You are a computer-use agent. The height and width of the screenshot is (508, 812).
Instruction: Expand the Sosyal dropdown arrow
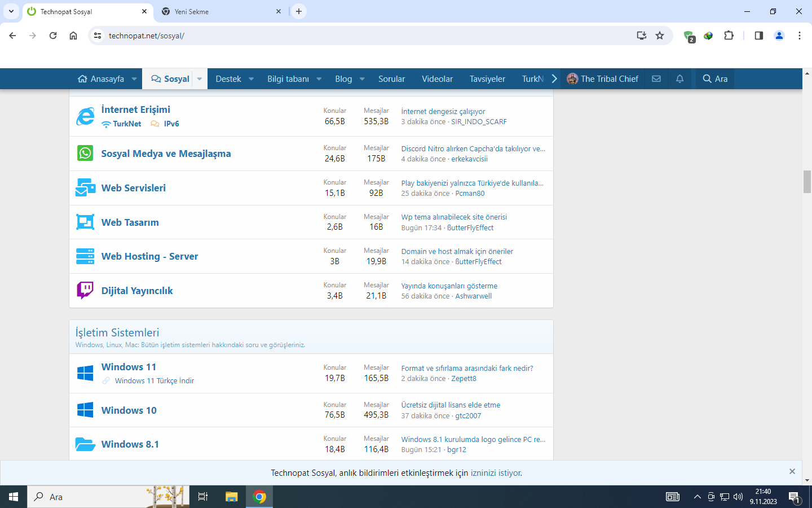[x=200, y=79]
